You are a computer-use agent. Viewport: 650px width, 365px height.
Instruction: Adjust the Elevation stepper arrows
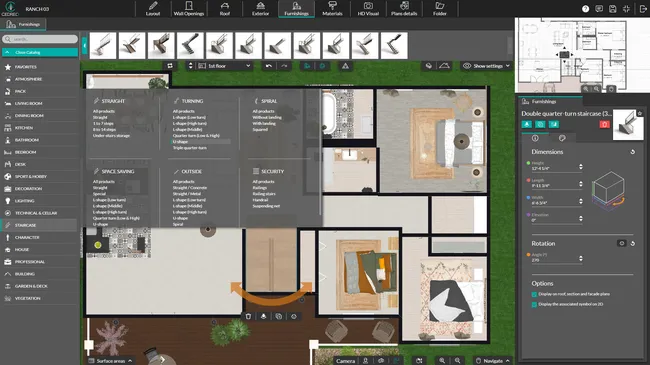[581, 218]
